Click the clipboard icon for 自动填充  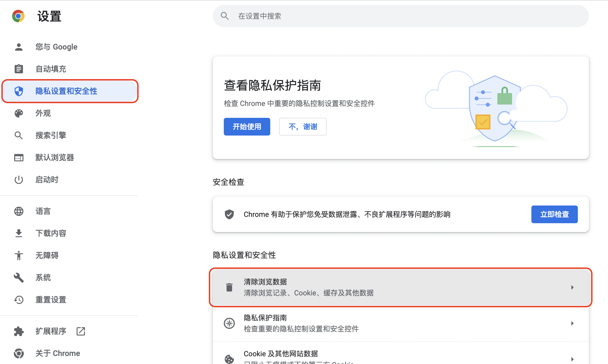click(19, 69)
